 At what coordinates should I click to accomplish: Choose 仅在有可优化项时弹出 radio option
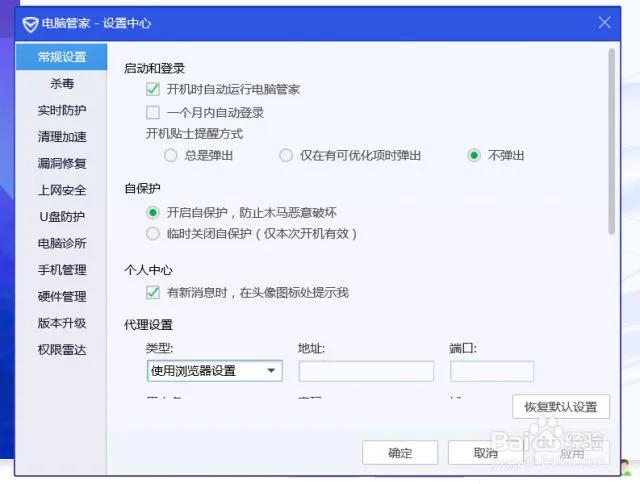286,155
